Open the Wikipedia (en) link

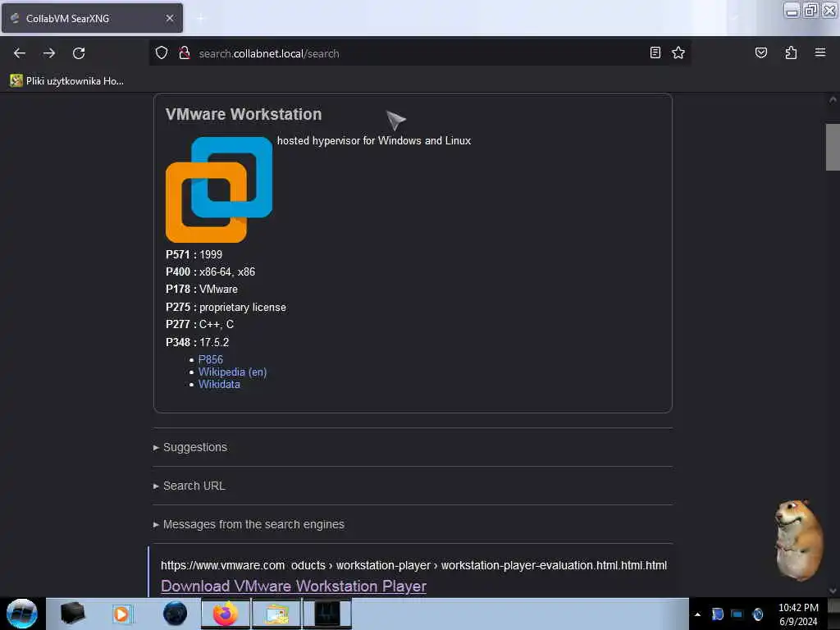click(x=232, y=372)
